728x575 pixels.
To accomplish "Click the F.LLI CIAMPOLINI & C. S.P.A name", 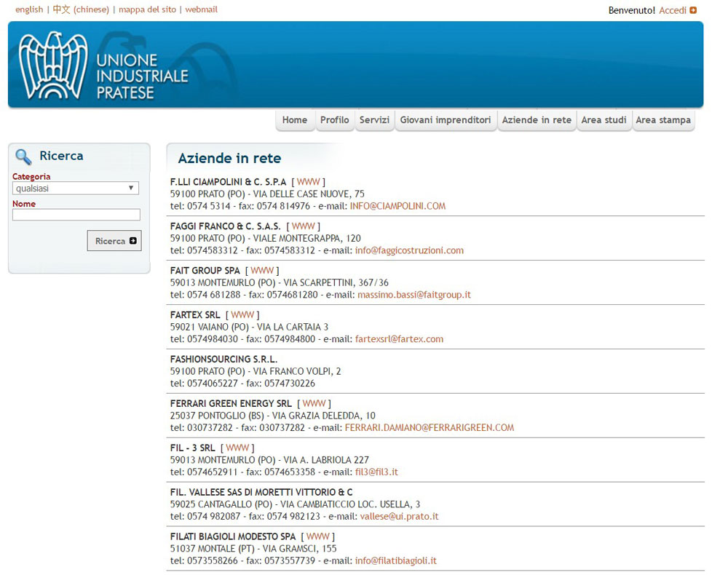I will click(x=229, y=181).
